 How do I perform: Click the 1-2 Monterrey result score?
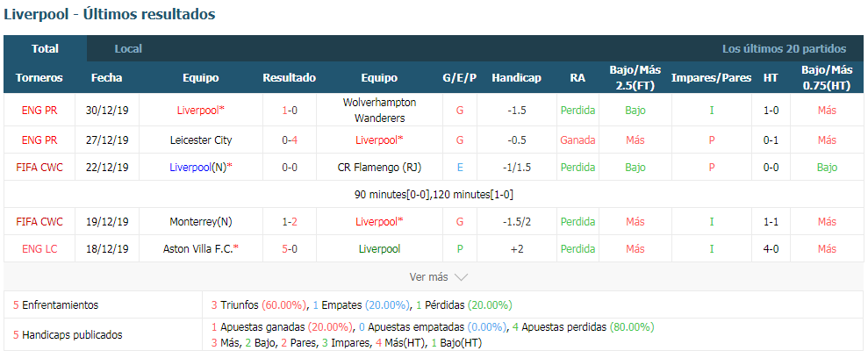[290, 222]
